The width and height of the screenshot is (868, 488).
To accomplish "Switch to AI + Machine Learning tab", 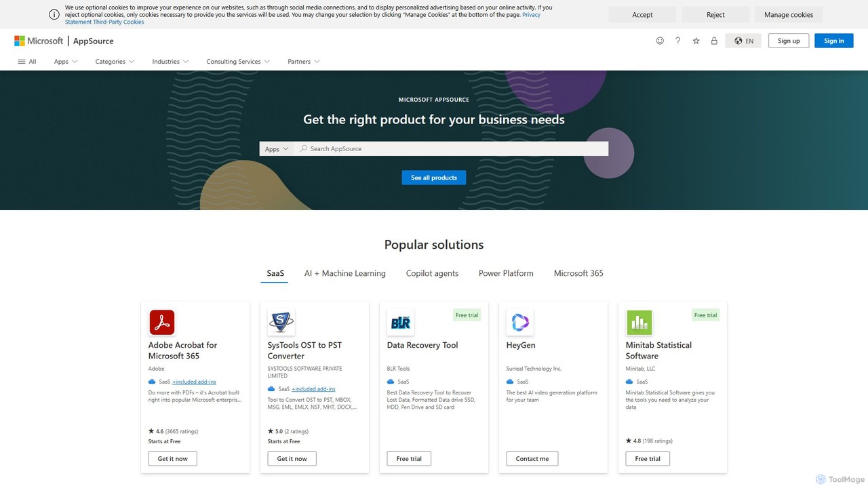I will pos(345,273).
